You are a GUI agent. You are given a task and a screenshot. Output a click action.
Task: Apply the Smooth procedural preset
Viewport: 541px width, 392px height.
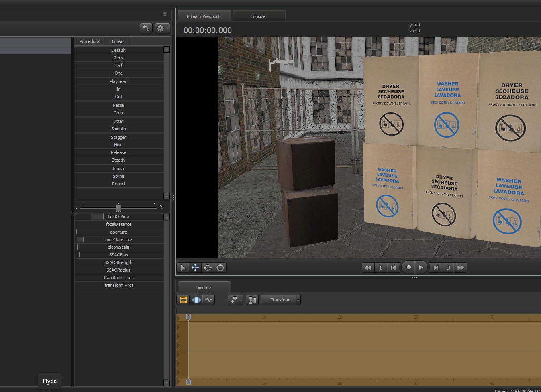tap(118, 129)
